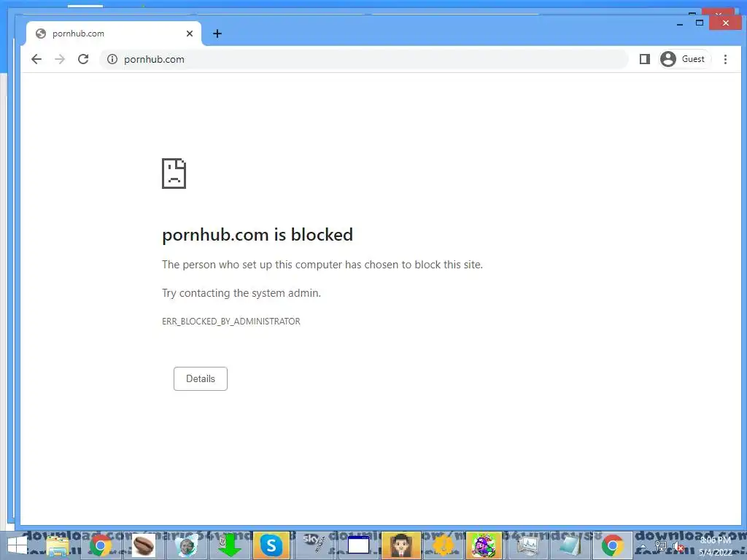
Task: Show hidden tray icons arrow
Action: [x=643, y=547]
